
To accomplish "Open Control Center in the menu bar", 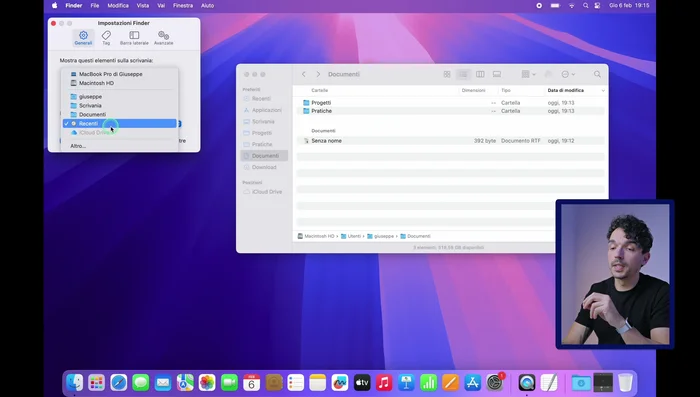I will [x=597, y=6].
